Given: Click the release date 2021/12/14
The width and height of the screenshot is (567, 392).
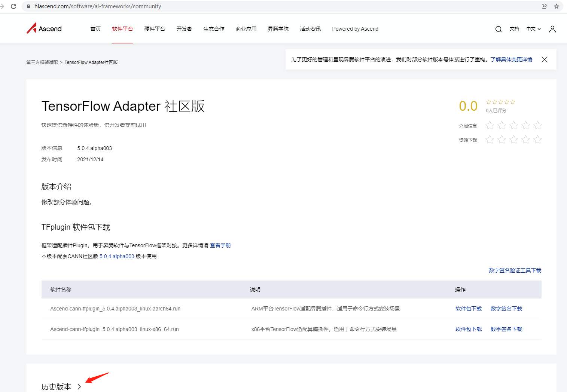Looking at the screenshot, I should (90, 159).
